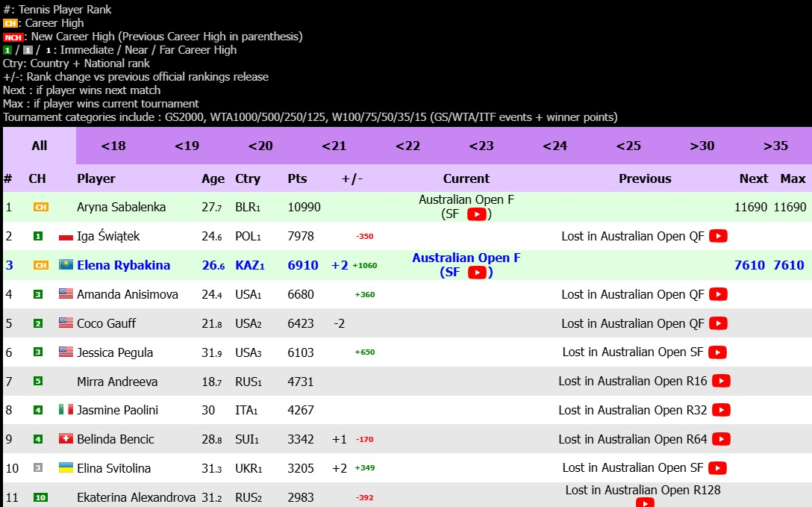
Task: Select the >30 age filter tab
Action: tap(702, 146)
